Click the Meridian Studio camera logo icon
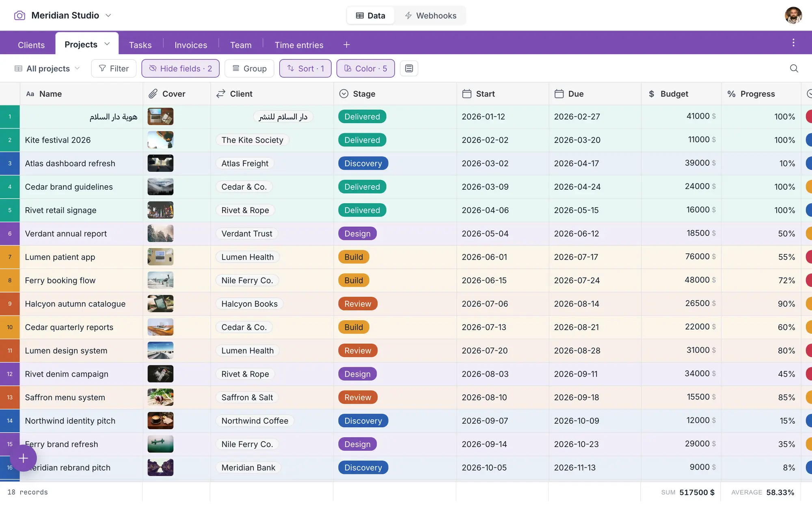The width and height of the screenshot is (812, 508). 19,15
